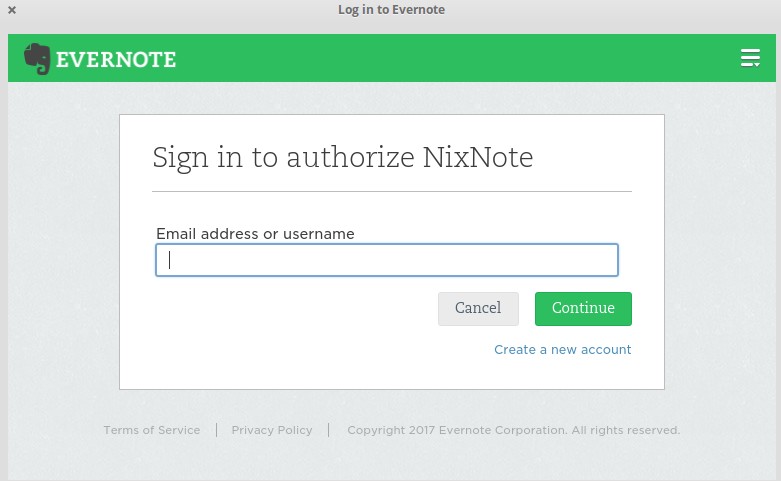Click the EVERNOTE wordmark text
Image resolution: width=781 pixels, height=481 pixels.
(116, 60)
